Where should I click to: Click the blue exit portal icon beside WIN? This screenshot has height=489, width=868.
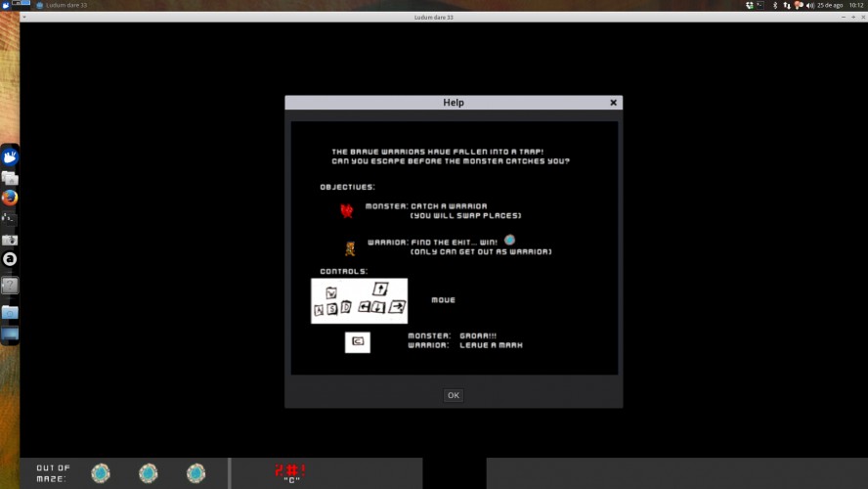point(510,240)
